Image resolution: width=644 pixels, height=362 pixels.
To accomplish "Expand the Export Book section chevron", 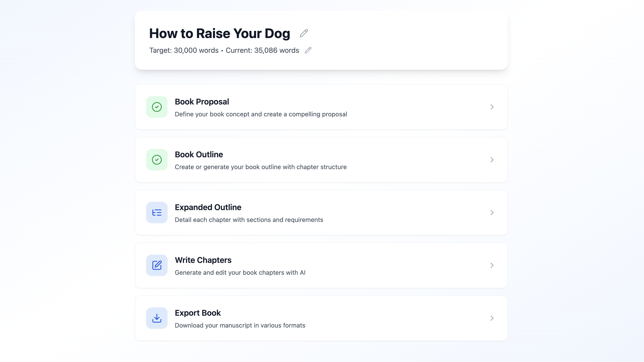I will pyautogui.click(x=492, y=318).
